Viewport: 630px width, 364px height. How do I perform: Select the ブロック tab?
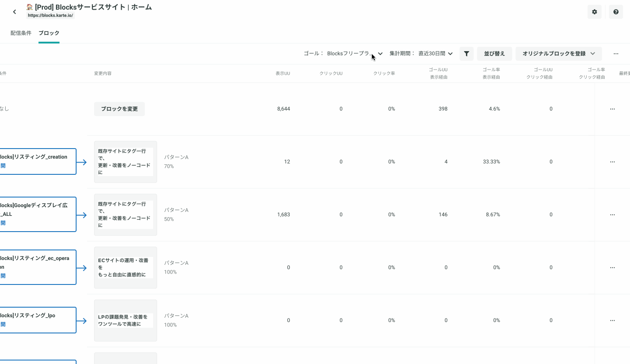49,33
